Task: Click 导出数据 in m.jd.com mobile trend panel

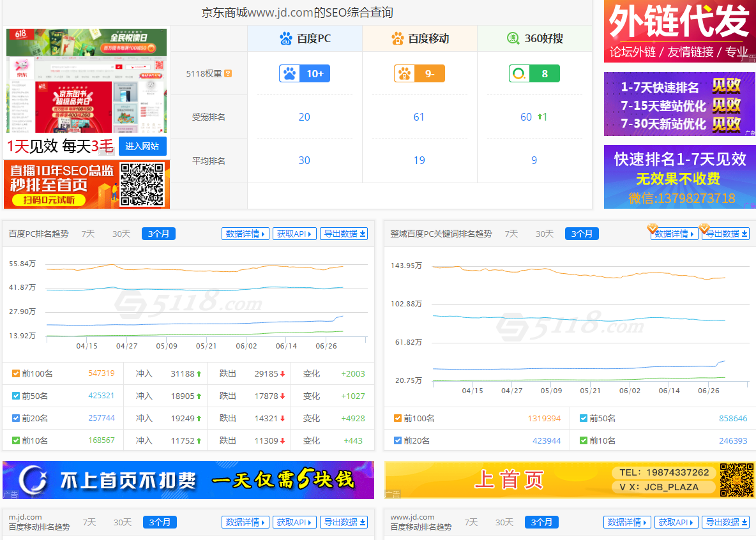Action: pos(344,522)
